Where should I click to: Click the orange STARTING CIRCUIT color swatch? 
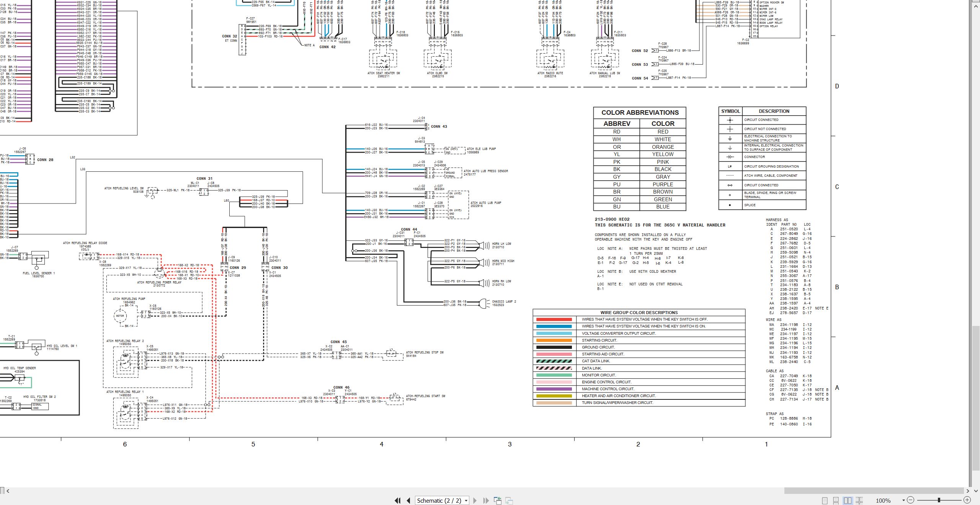point(554,340)
